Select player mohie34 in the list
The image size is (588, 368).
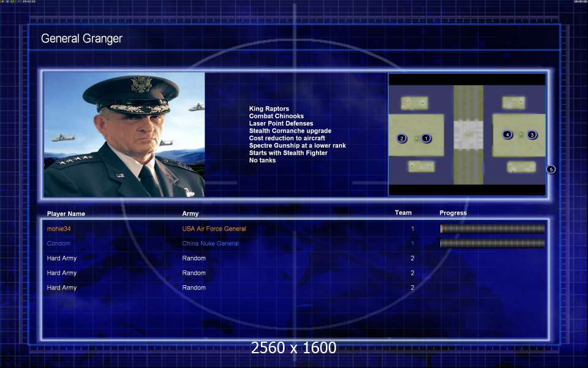tap(59, 229)
